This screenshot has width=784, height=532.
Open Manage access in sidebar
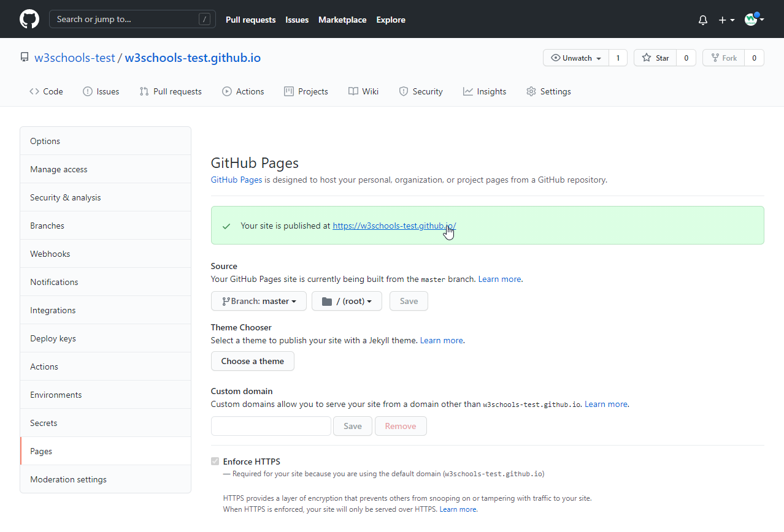pyautogui.click(x=106, y=169)
